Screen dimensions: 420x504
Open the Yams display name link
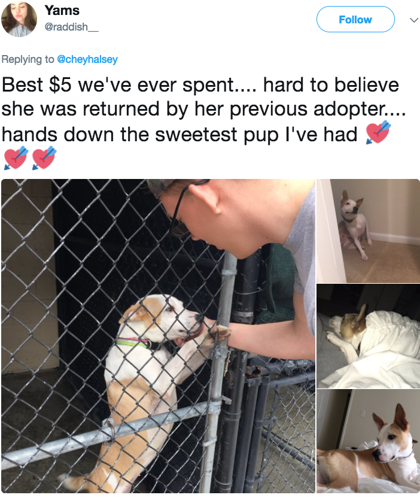(x=62, y=10)
